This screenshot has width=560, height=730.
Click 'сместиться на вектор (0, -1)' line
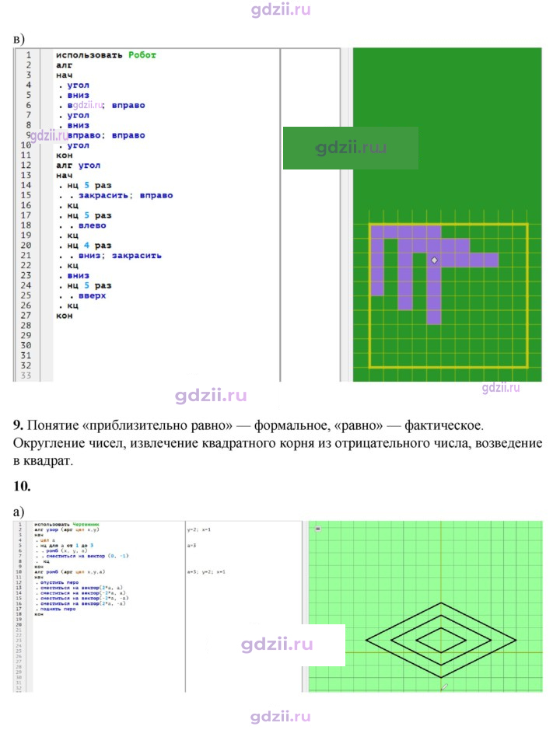point(87,556)
